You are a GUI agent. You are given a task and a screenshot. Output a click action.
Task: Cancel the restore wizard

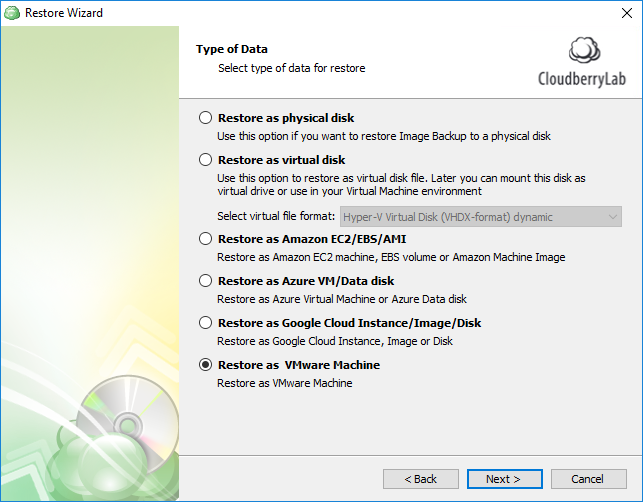(x=588, y=479)
